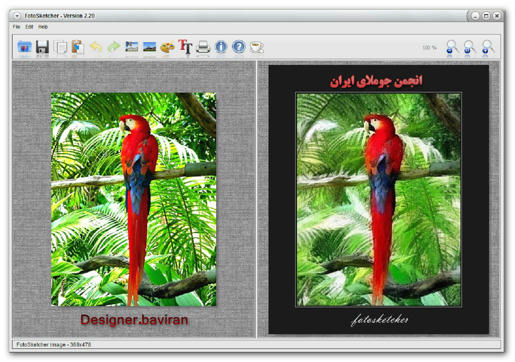Paste from clipboard using the paste icon
This screenshot has width=515, height=362.
78,47
